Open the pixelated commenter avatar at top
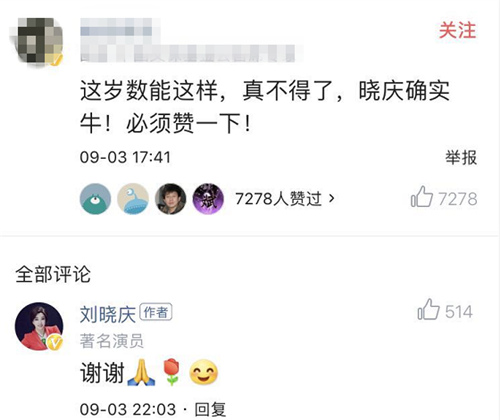 (x=37, y=40)
